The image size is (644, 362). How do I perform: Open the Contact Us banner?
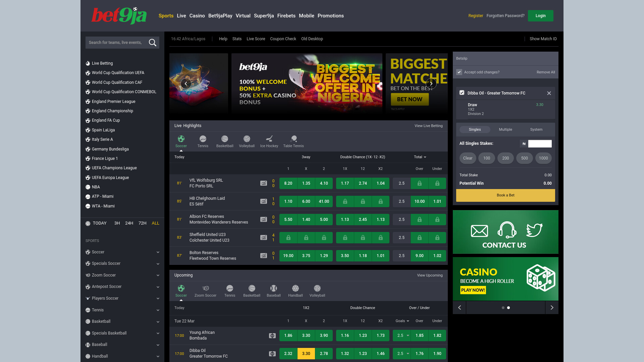[x=505, y=232]
